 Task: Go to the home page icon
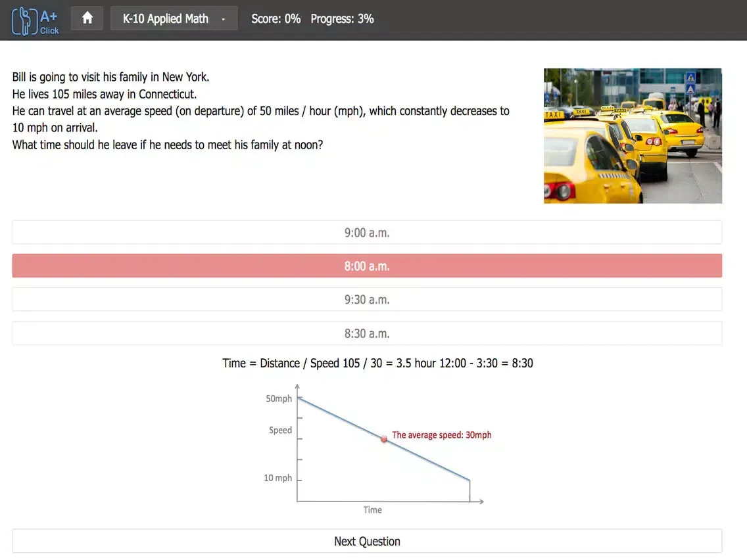pyautogui.click(x=87, y=18)
